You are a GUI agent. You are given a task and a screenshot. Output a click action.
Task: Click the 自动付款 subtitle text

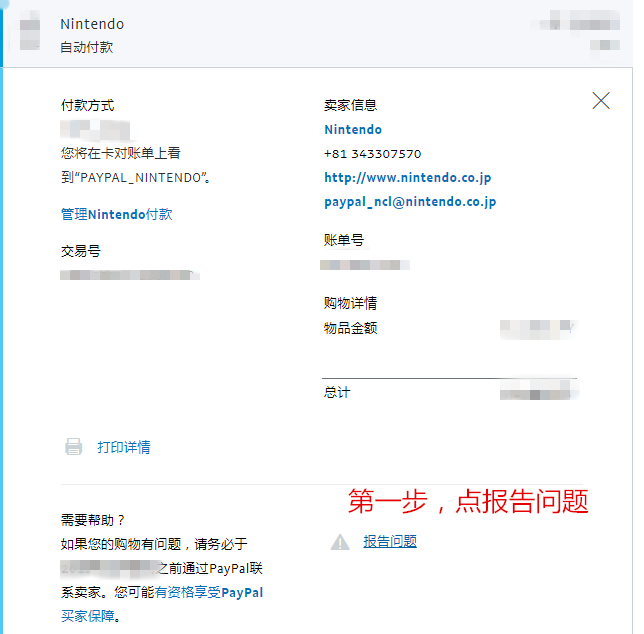click(87, 47)
